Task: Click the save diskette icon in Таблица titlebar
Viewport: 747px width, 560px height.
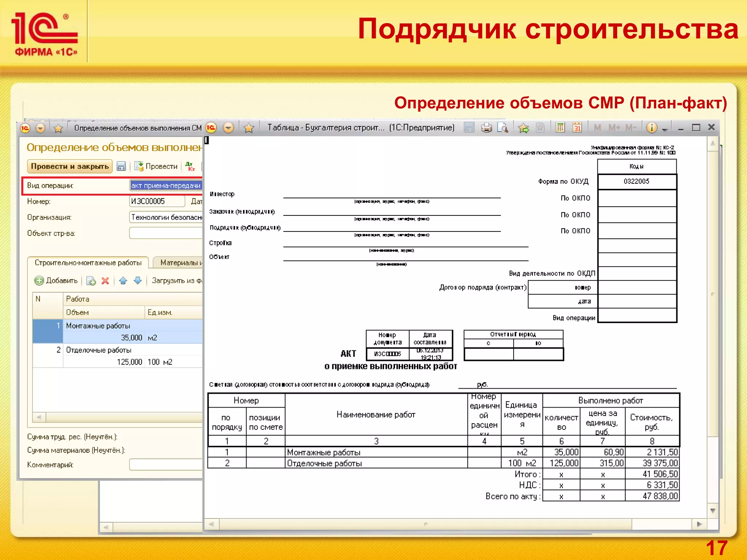Action: tap(469, 127)
